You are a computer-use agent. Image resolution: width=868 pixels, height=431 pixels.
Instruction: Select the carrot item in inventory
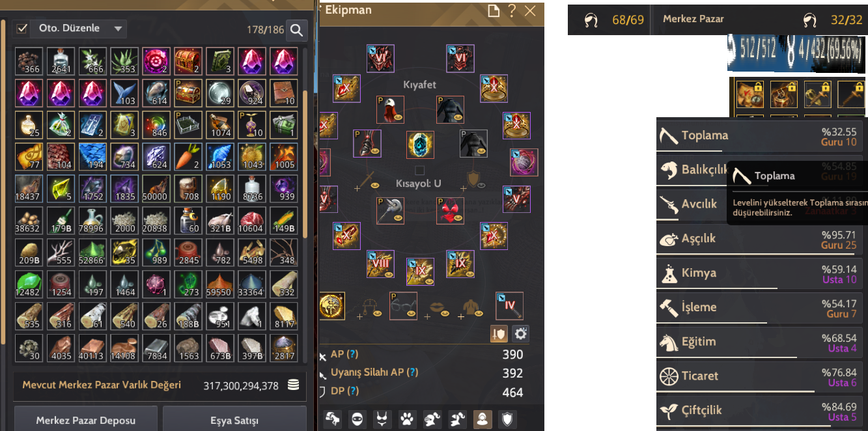pos(186,156)
